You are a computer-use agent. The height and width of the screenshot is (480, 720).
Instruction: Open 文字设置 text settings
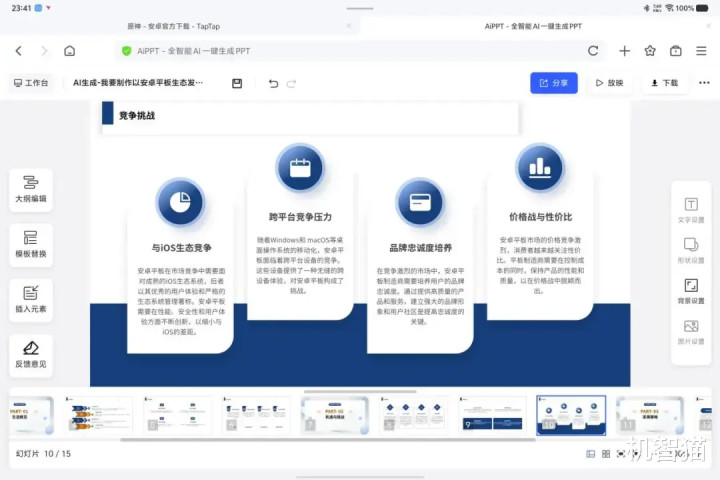click(x=691, y=210)
